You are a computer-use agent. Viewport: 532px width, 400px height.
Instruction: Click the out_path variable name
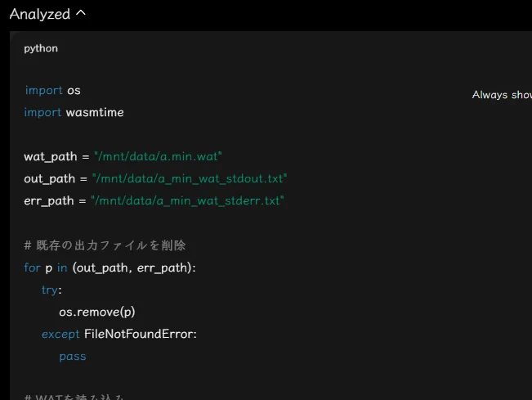pyautogui.click(x=50, y=179)
